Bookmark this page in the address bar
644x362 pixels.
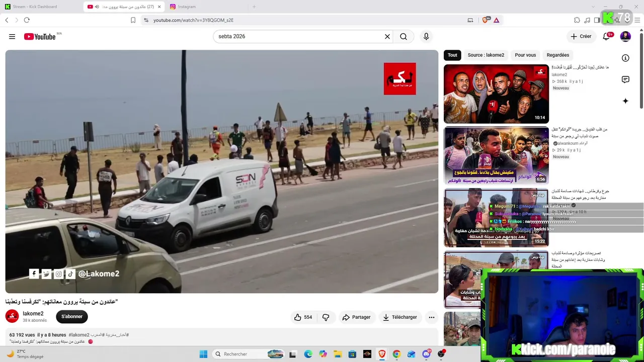[133, 20]
